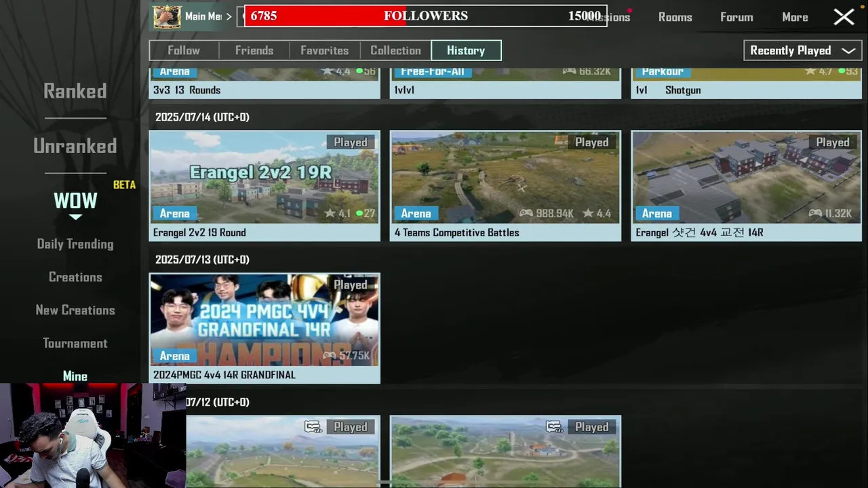This screenshot has height=488, width=868.
Task: Click the green online-players dot on Erangel 2v2 card
Action: point(359,213)
